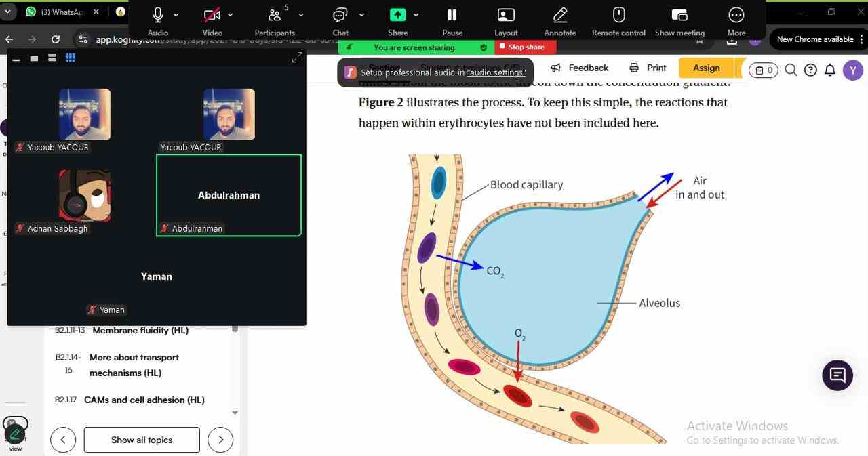Expand the Audio options arrow
868x456 pixels.
point(176,15)
